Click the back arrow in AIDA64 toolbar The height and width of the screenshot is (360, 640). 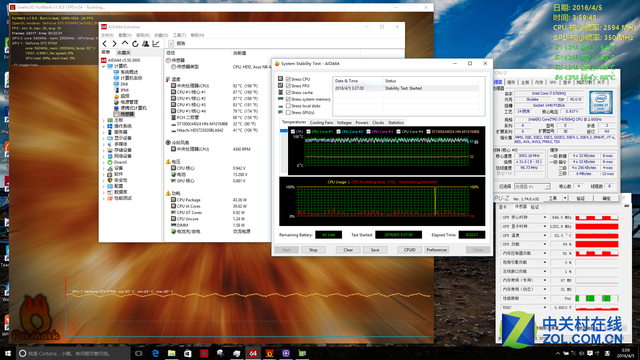[x=105, y=43]
